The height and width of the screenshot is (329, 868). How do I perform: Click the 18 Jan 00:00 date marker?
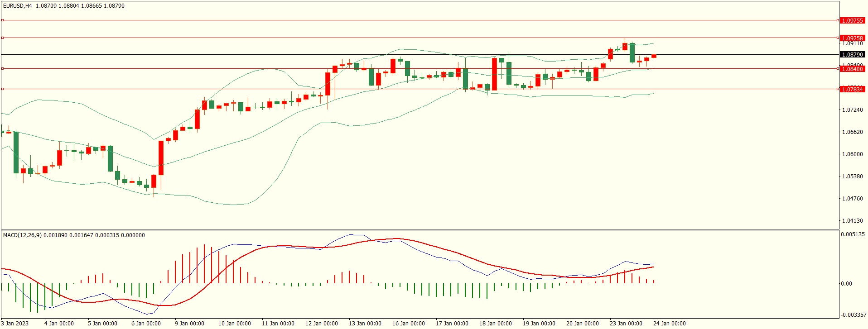495,323
